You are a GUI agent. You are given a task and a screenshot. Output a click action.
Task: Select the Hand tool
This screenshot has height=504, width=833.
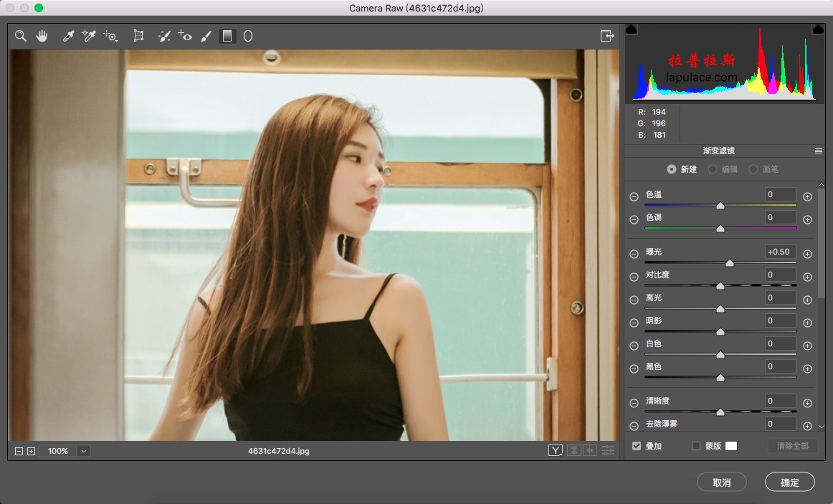point(42,36)
